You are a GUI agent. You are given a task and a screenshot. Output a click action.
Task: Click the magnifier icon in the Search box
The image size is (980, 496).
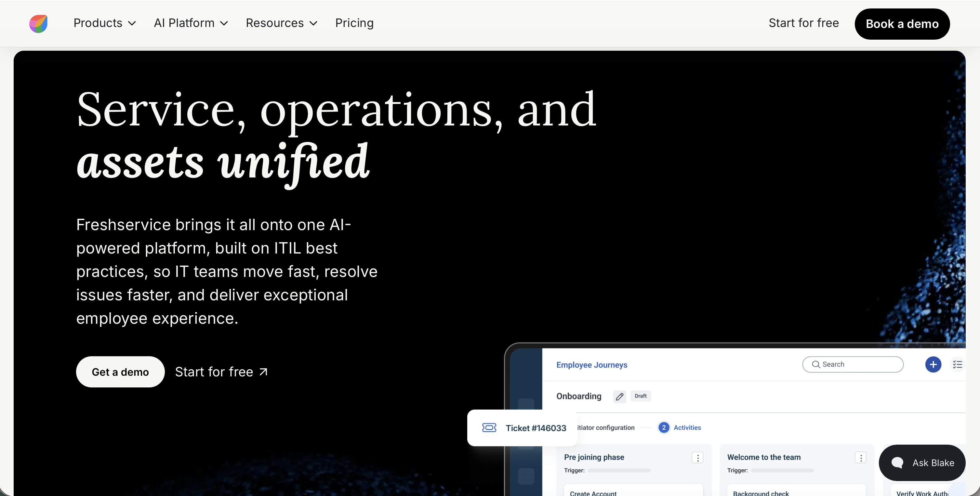pyautogui.click(x=816, y=364)
